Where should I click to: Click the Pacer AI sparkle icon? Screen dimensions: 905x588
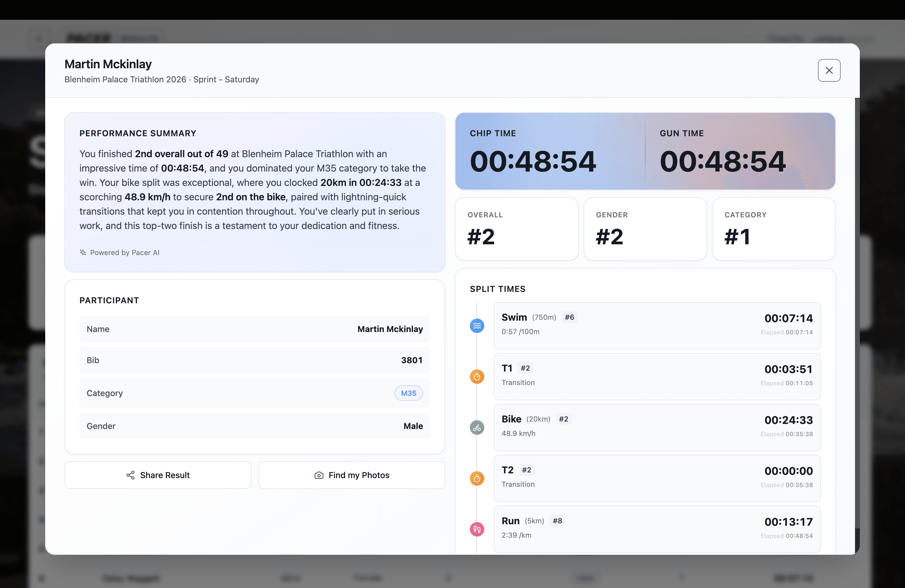click(x=83, y=252)
